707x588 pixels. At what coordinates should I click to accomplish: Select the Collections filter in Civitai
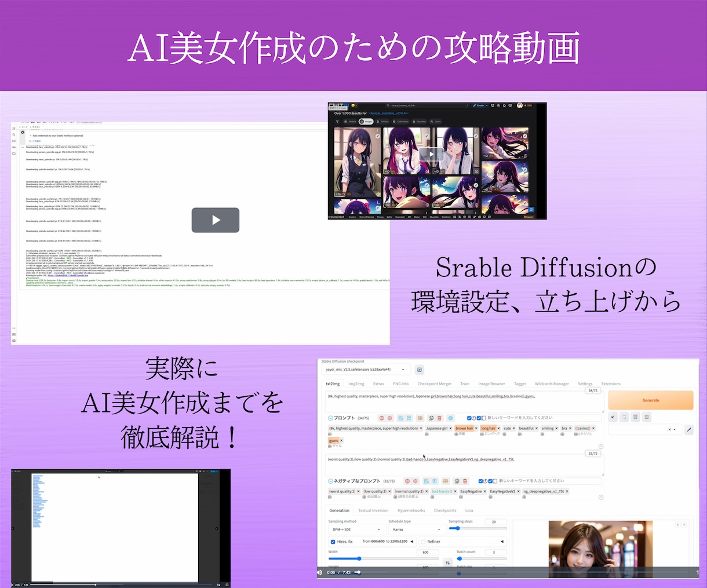click(x=401, y=122)
